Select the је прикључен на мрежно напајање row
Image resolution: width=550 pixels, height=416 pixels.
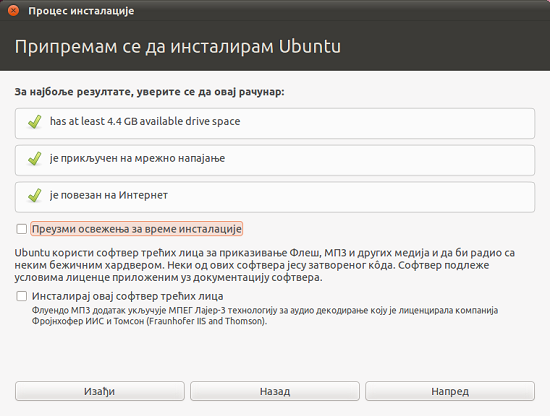275,160
